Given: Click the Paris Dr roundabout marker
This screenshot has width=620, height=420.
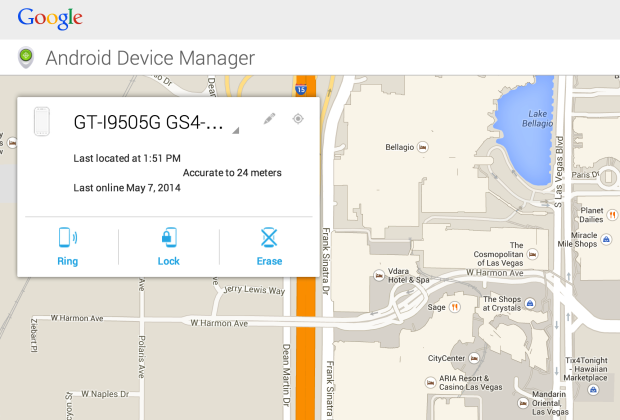Looking at the screenshot, I should click(x=608, y=176).
